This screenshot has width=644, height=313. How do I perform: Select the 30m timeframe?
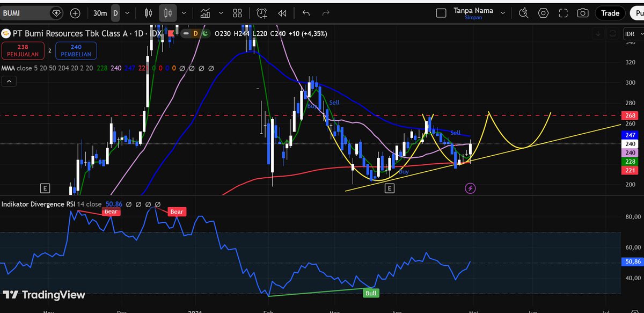(x=99, y=13)
